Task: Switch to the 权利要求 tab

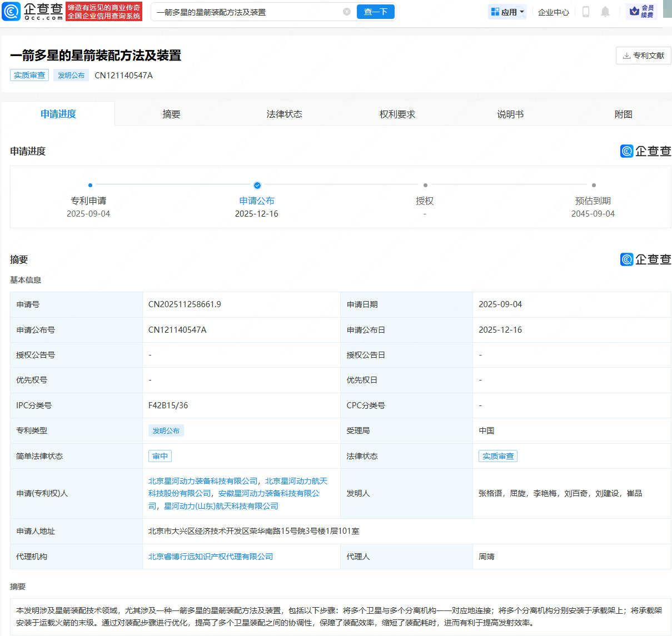Action: tap(397, 113)
